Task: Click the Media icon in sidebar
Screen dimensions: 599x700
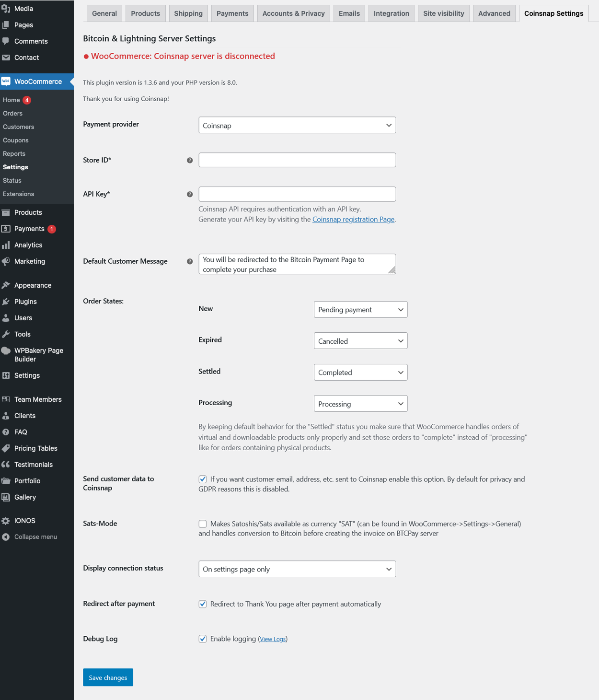Action: pos(6,9)
